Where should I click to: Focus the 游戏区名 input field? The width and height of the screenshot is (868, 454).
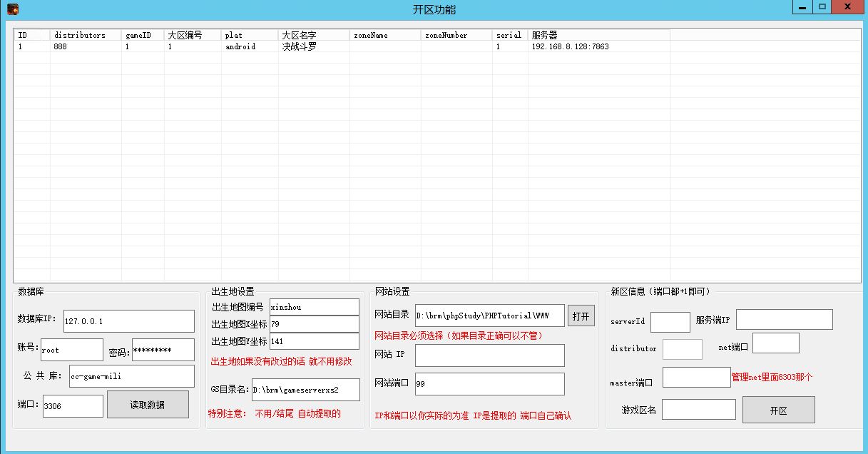click(x=698, y=410)
